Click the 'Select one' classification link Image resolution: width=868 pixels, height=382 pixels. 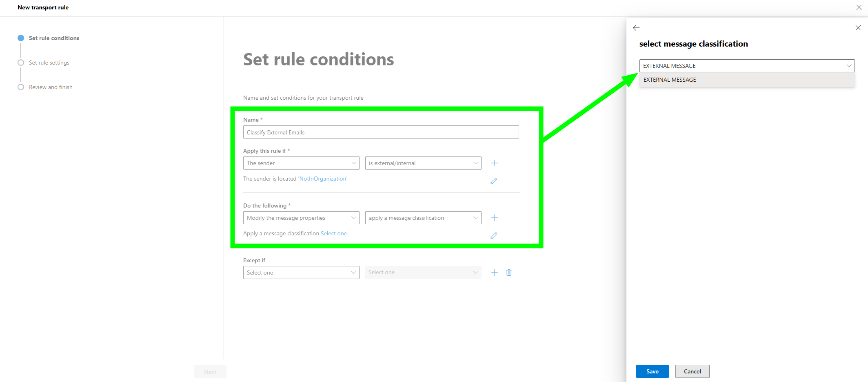click(x=334, y=233)
